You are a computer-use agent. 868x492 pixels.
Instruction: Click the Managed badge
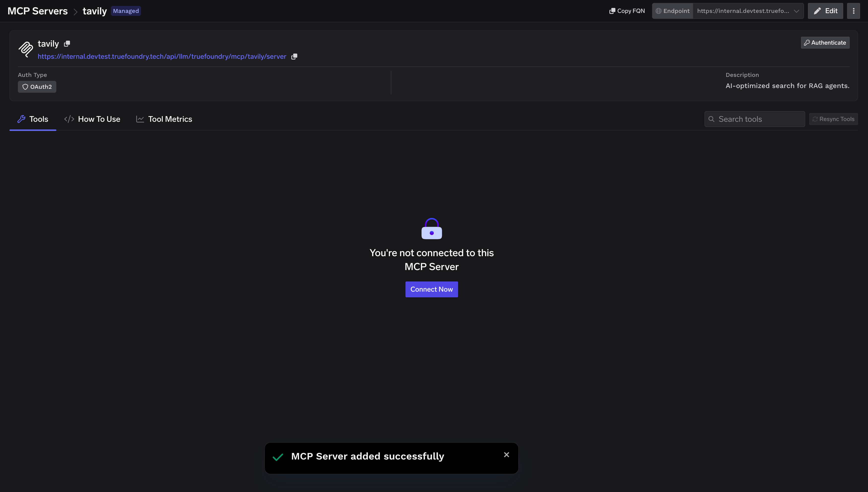pos(126,11)
